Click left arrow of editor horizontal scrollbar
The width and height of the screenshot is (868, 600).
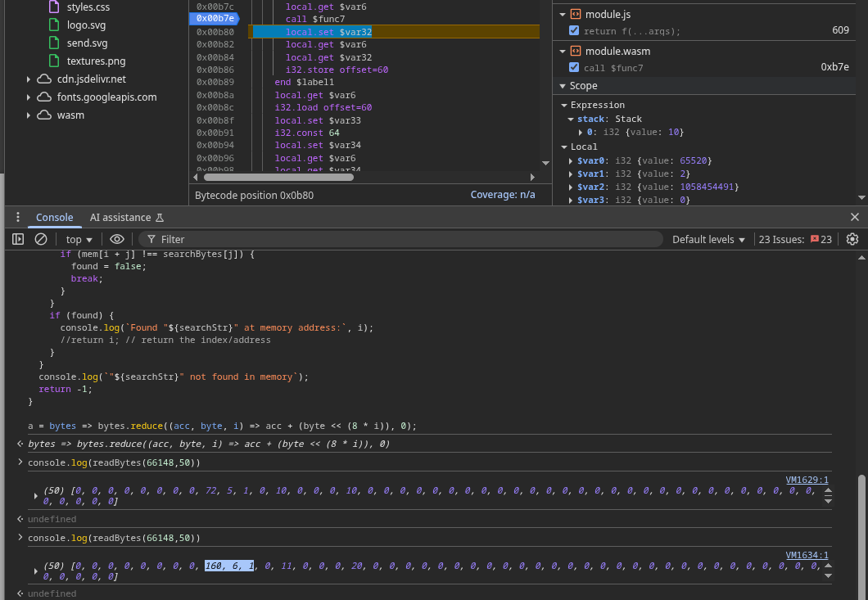point(196,177)
